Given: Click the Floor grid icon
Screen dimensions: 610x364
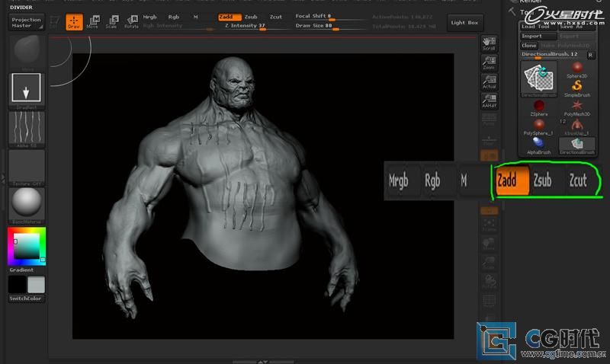Looking at the screenshot, I should pos(489,139).
